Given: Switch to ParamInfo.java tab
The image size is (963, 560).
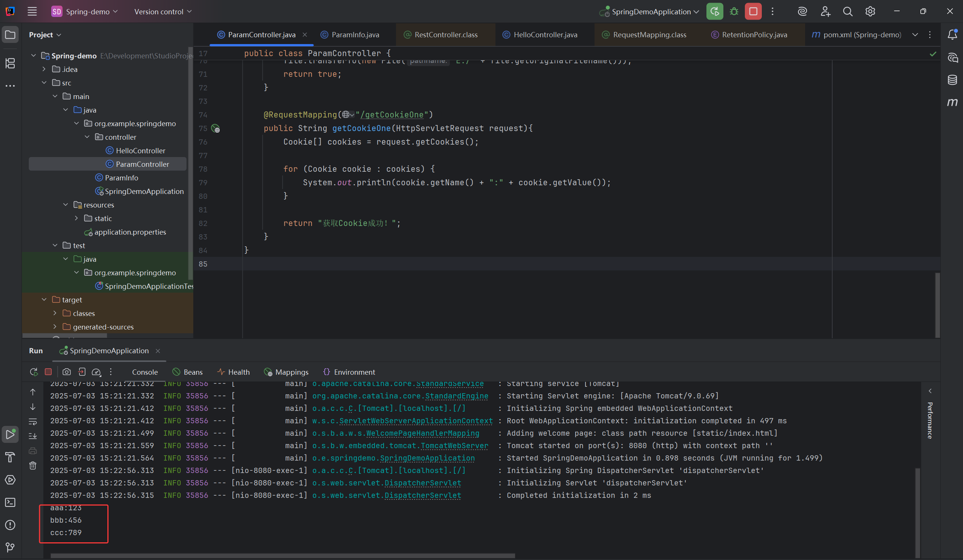Looking at the screenshot, I should (350, 35).
